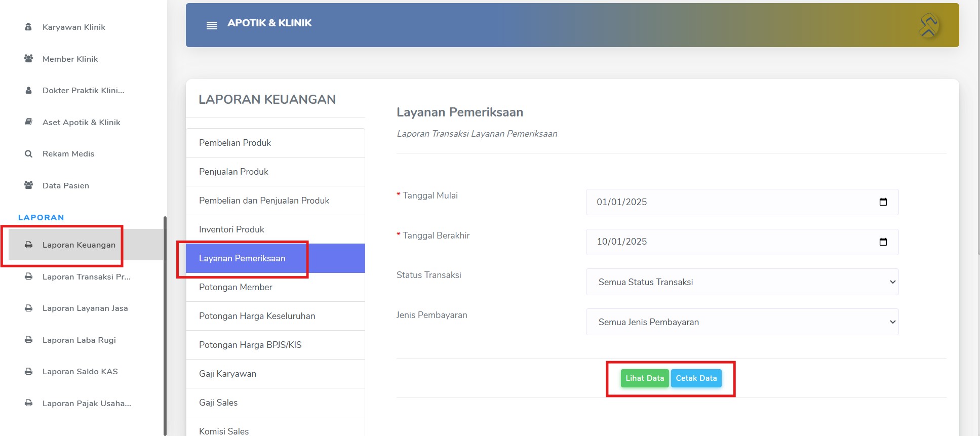This screenshot has height=436, width=980.
Task: Click the Aset Apotik & Klinik book icon
Action: 28,122
